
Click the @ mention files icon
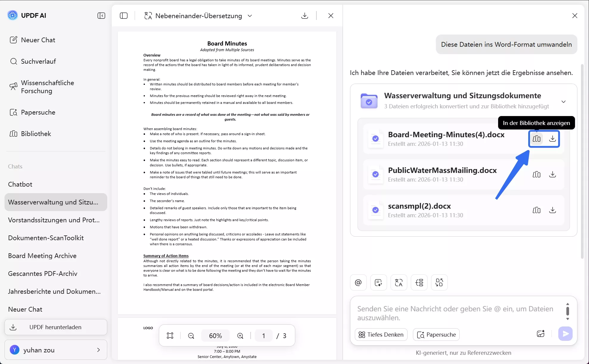tap(358, 282)
